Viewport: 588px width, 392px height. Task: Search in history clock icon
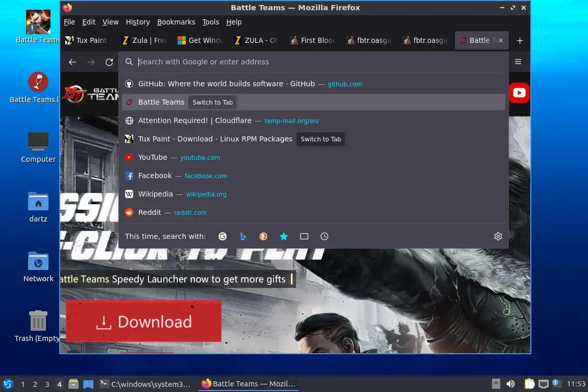[325, 236]
